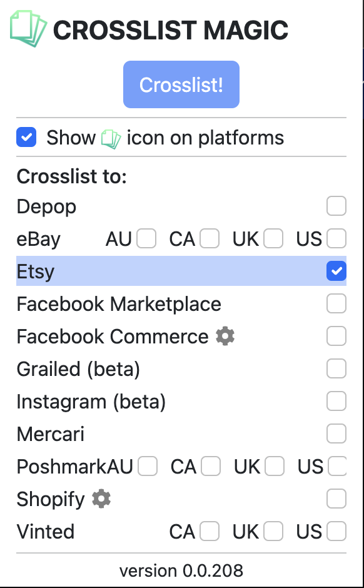
Task: Enable the Vinted UK checkbox
Action: pyautogui.click(x=273, y=531)
